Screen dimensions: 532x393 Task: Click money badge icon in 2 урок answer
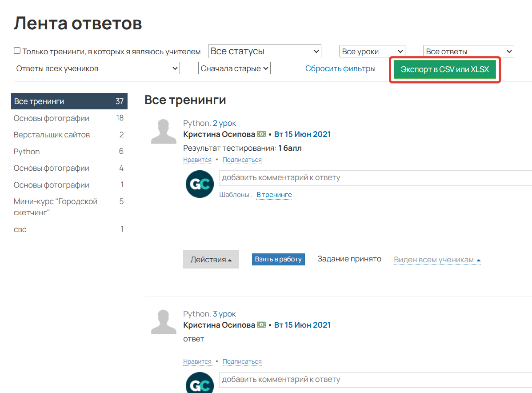point(261,134)
